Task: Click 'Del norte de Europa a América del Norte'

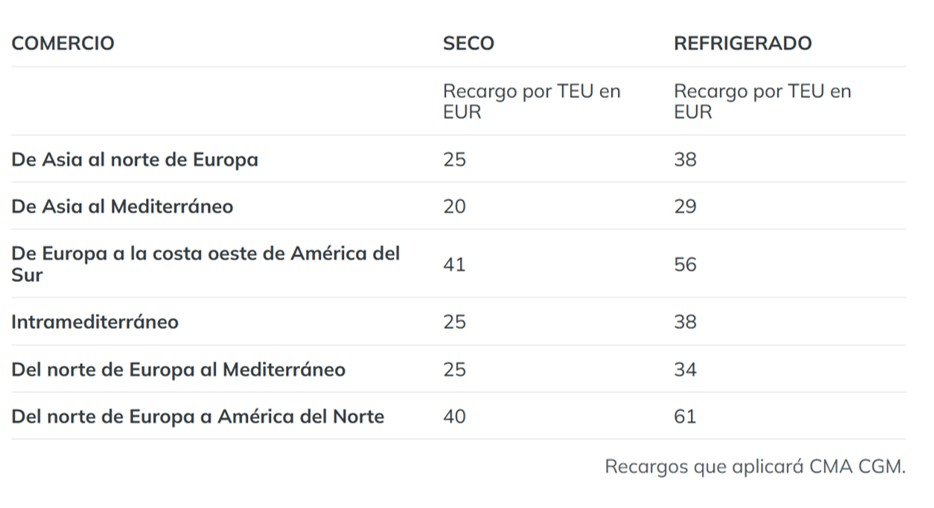Action: (x=197, y=416)
